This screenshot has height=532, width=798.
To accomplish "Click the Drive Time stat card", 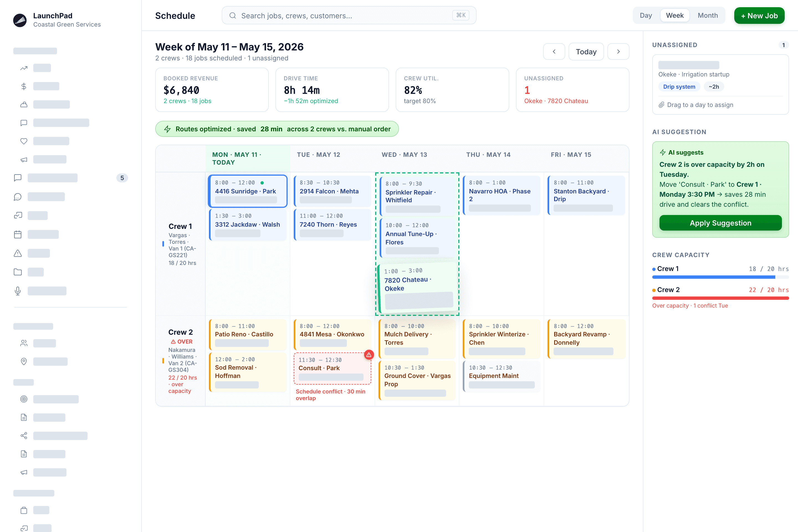I will 332,90.
